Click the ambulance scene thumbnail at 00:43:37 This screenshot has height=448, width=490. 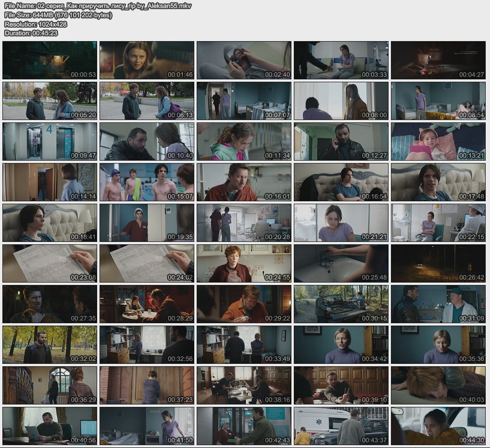(341, 426)
